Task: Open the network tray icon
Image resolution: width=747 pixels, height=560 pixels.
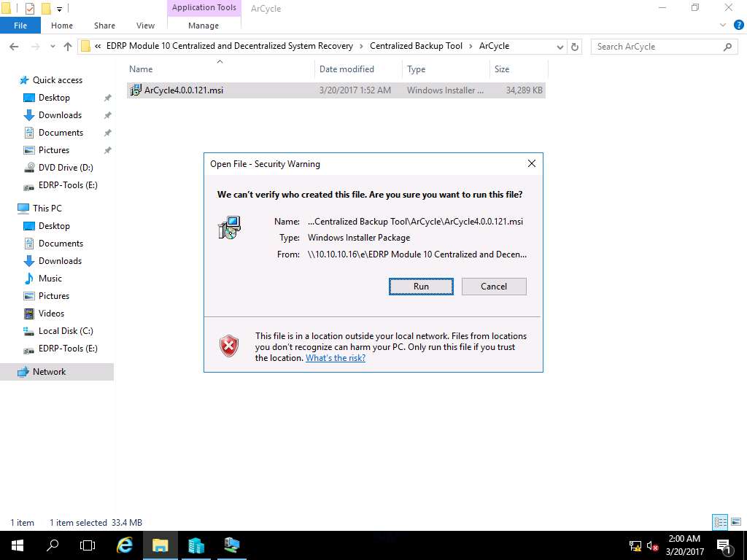Action: (x=635, y=545)
